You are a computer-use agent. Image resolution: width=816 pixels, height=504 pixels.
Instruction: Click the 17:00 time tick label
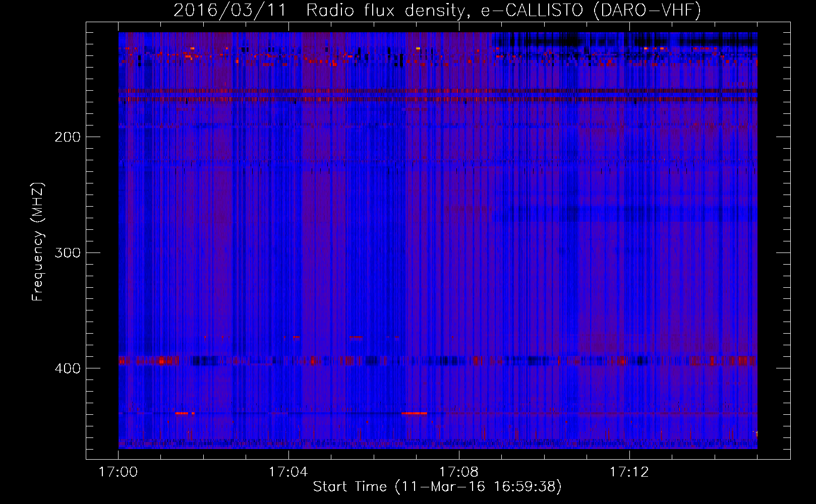click(118, 472)
